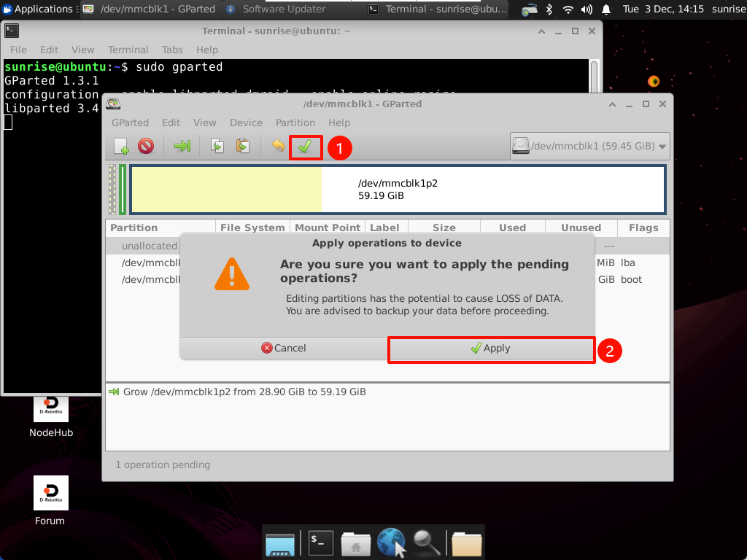Image resolution: width=747 pixels, height=560 pixels.
Task: Click the volume speaker icon
Action: 587,9
